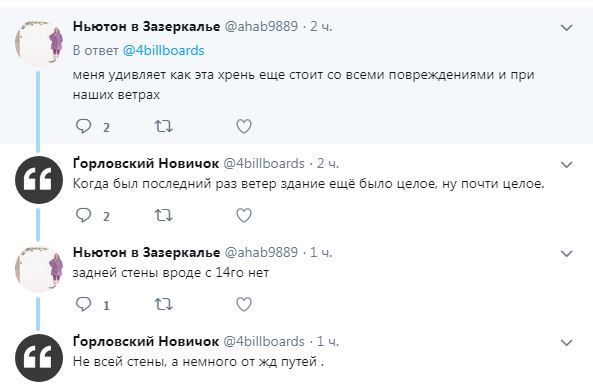Expand the options chevron on the last tweet

click(x=567, y=343)
